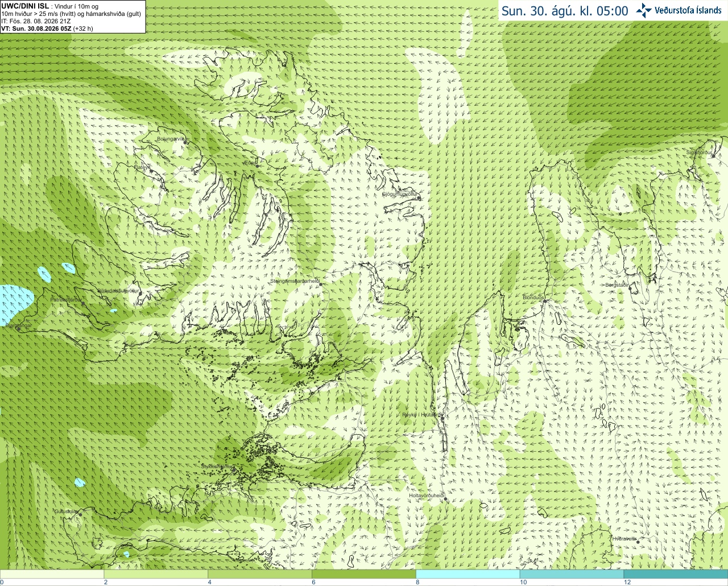This screenshot has width=728, height=586.
Task: Click the Gufuskálar station marker
Action: 80,514
